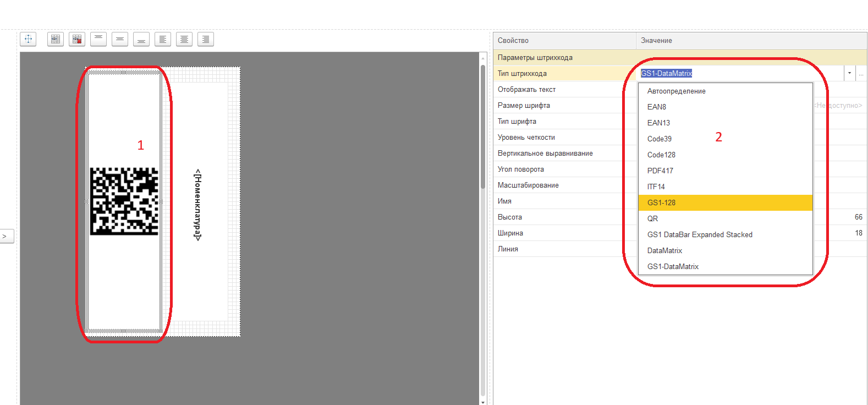
Task: Click the Свойство column header
Action: 564,41
